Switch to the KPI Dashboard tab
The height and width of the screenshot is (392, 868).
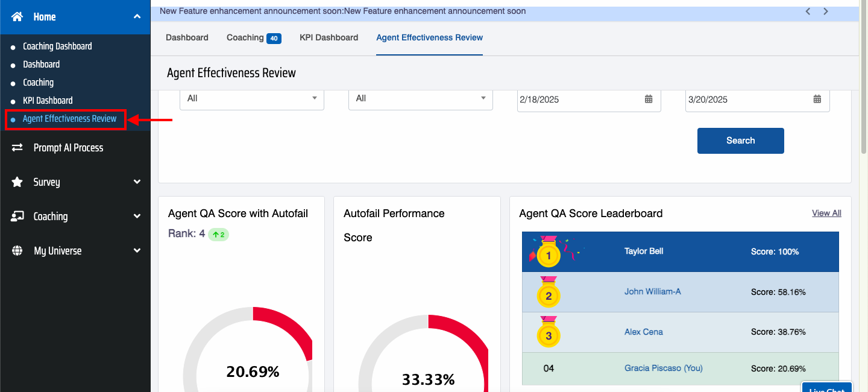click(329, 37)
